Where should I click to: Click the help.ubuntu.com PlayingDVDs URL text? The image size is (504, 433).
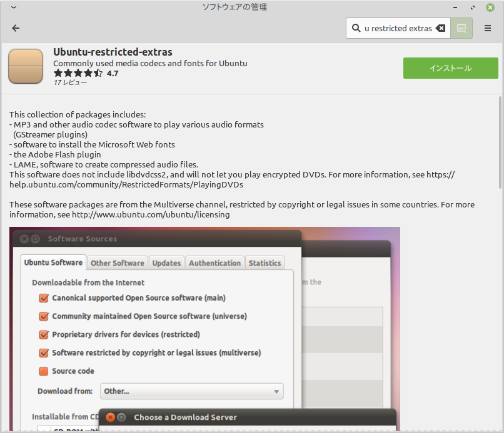[x=126, y=185]
